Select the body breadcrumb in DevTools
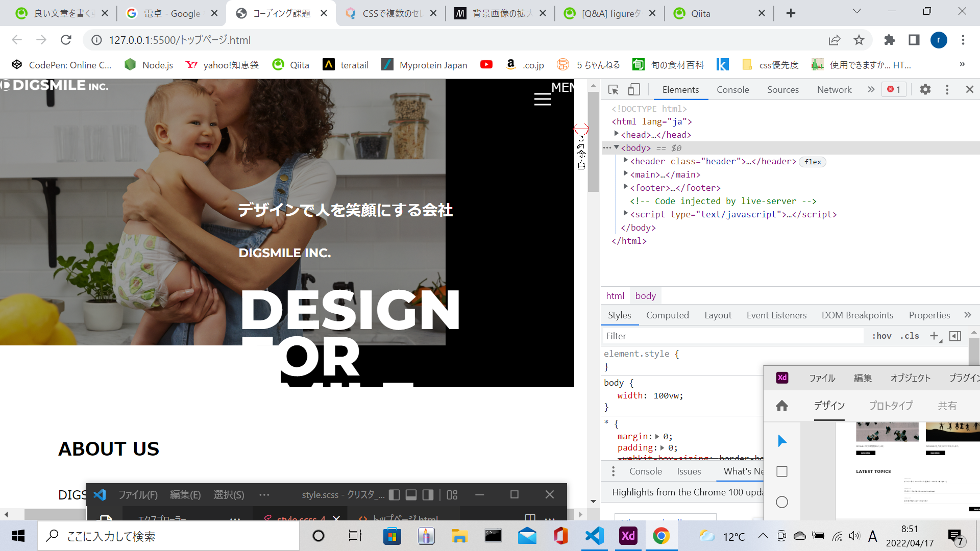This screenshot has width=980, height=551. coord(646,296)
